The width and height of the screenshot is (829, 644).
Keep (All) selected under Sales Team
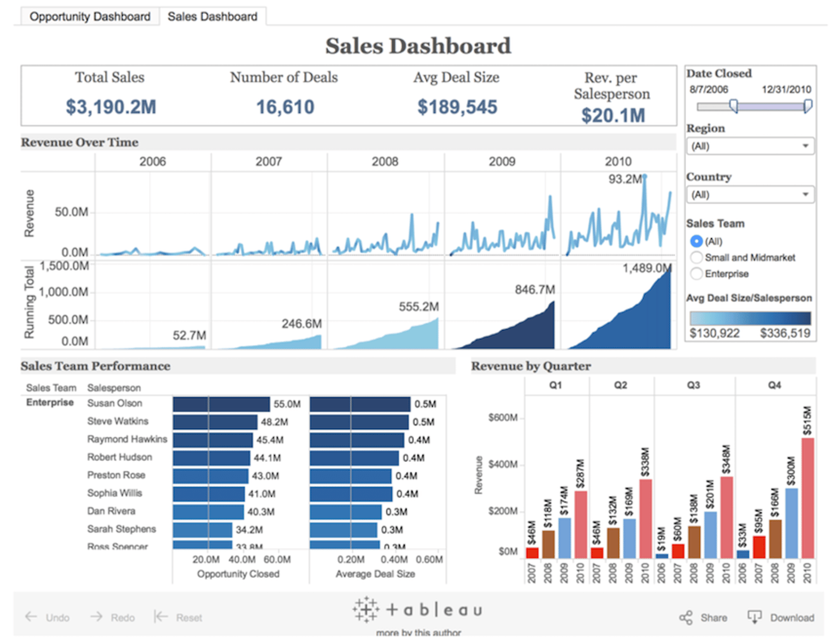696,241
